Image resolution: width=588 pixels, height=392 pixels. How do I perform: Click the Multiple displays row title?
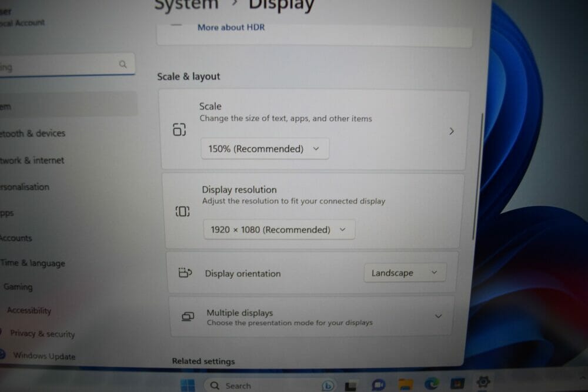240,313
